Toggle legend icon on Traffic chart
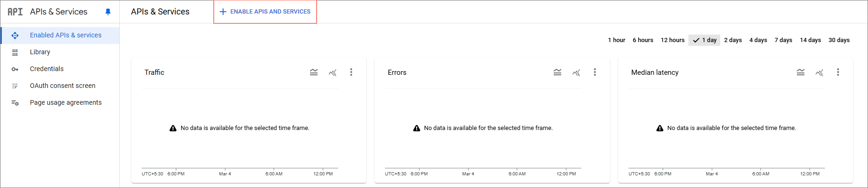This screenshot has width=868, height=188. pos(314,72)
